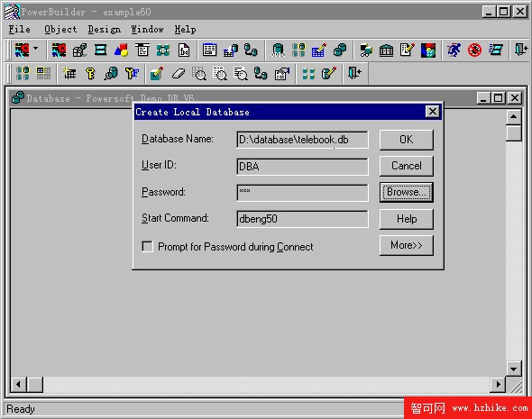Run the application with running-man icon
The height and width of the screenshot is (419, 532).
[454, 50]
